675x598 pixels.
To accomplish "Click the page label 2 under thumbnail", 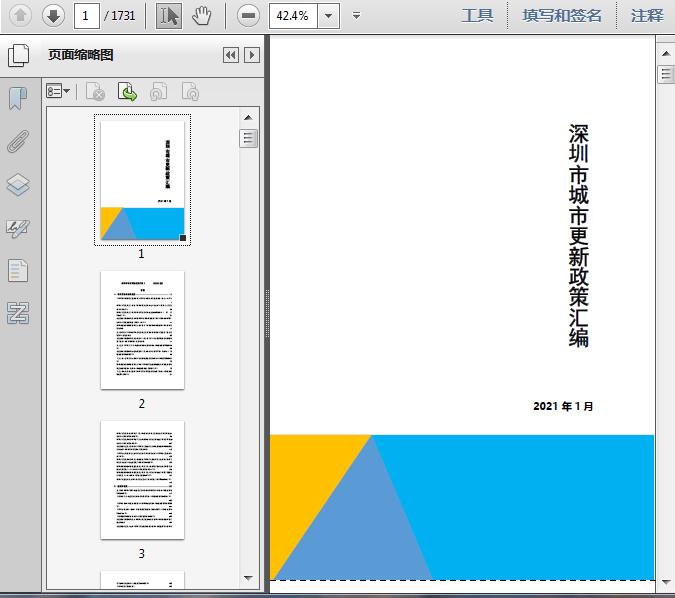I will pyautogui.click(x=142, y=403).
